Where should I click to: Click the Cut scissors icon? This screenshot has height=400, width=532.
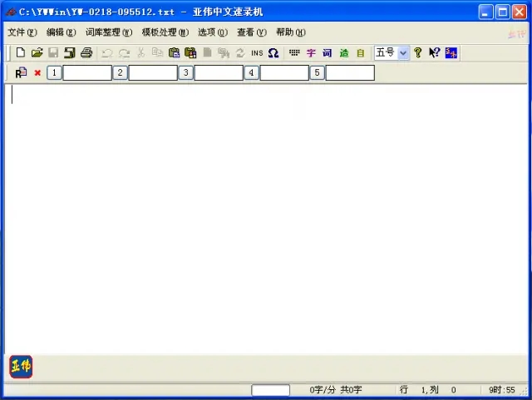(140, 52)
